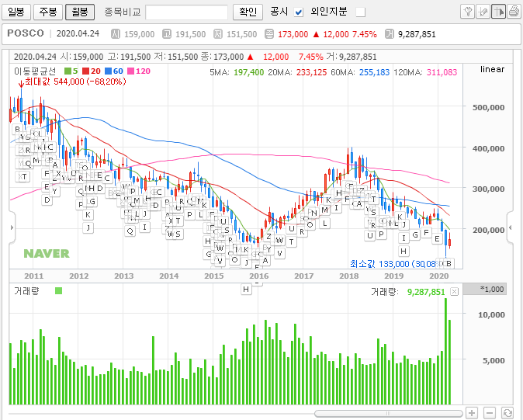Expand the left side panel arrow
Image resolution: width=523 pixels, height=420 pixels.
(12, 227)
